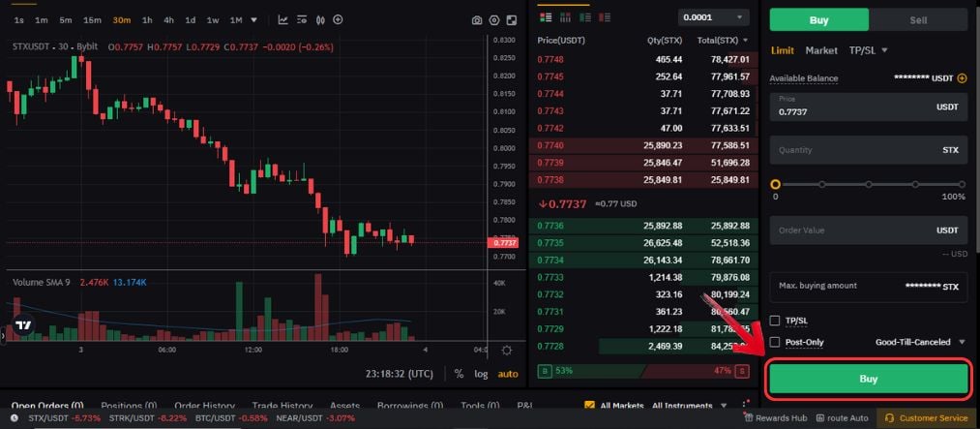
Task: Switch to the Sell side toggle
Action: point(918,20)
